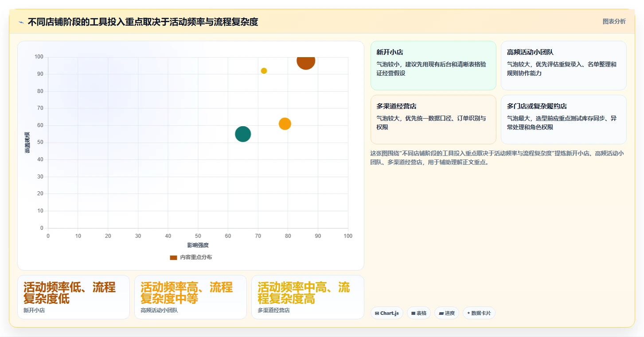Screen dimensions: 644x337
Task: Open the 多渠道经营店 info card
Action: point(433,120)
